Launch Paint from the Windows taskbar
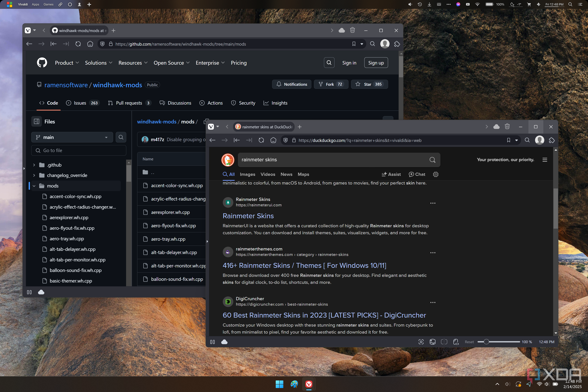The width and height of the screenshot is (588, 392). click(294, 384)
